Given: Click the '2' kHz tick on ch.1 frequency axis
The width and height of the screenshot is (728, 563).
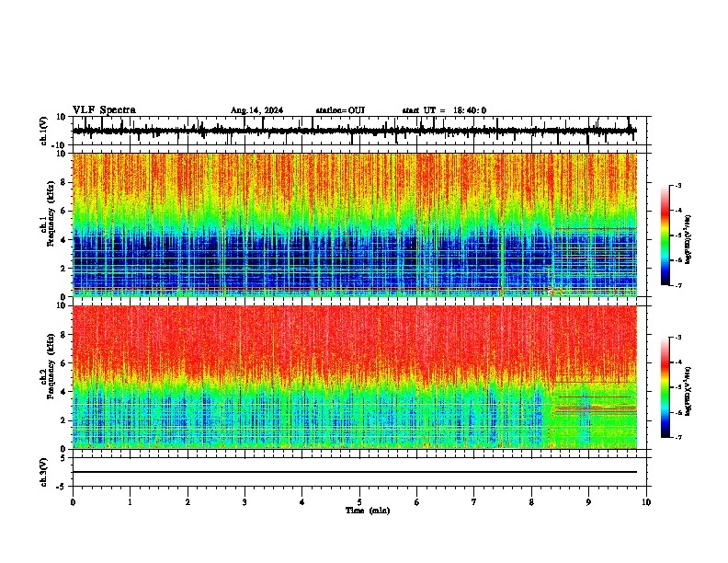Looking at the screenshot, I should (64, 269).
